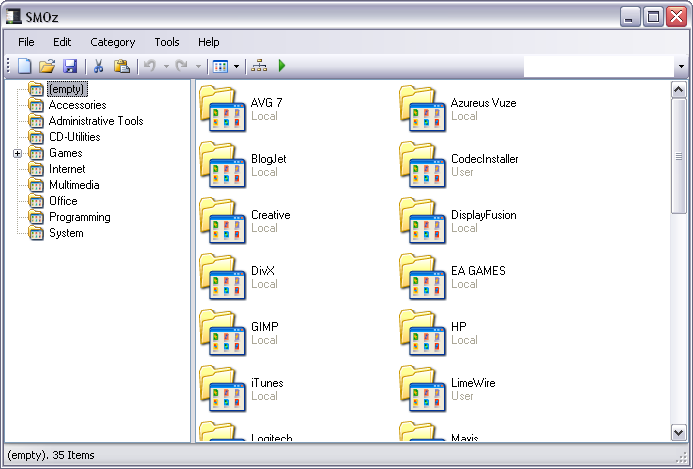693x469 pixels.
Task: Select the System category
Action: (66, 233)
